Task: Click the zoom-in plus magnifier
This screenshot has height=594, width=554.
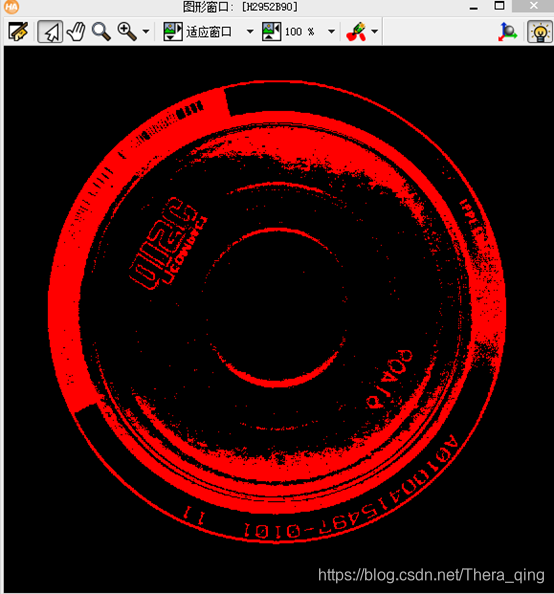Action: 127,31
